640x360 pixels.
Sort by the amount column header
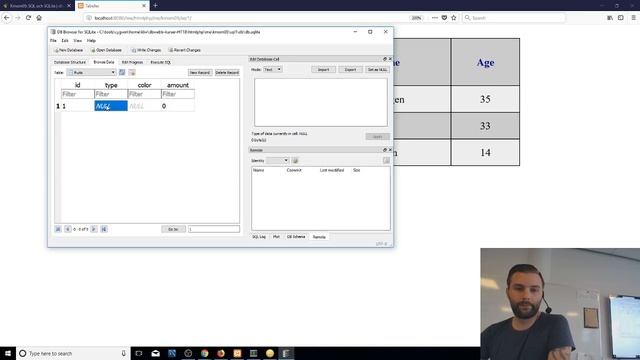pyautogui.click(x=178, y=85)
